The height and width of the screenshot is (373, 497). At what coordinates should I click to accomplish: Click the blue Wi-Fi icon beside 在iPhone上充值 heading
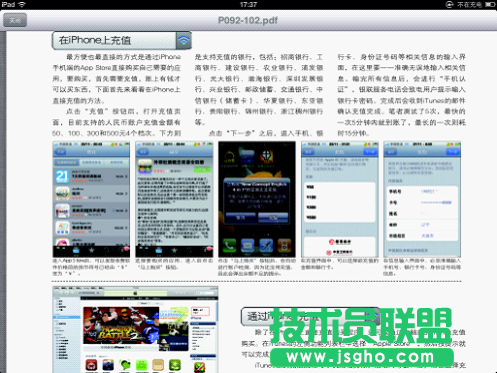tap(183, 40)
